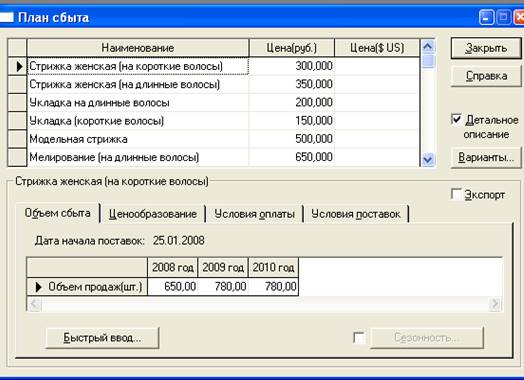
Task: Open Справка help button
Action: [486, 76]
